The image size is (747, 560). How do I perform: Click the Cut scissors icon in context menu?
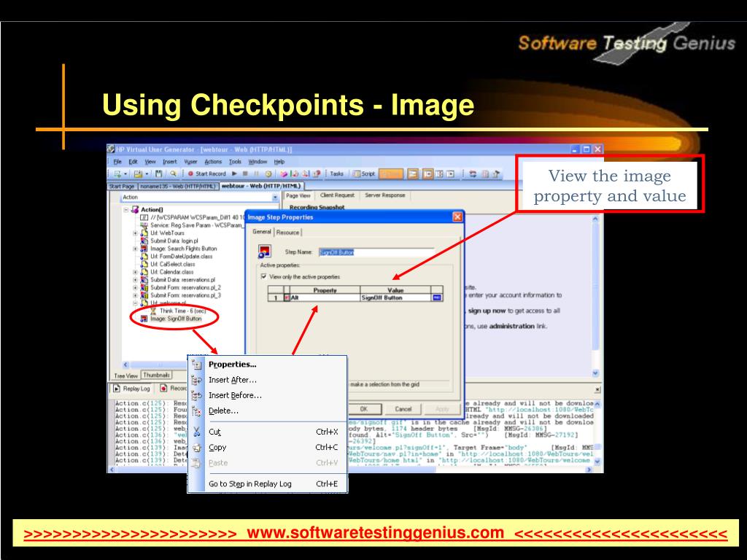(x=197, y=432)
